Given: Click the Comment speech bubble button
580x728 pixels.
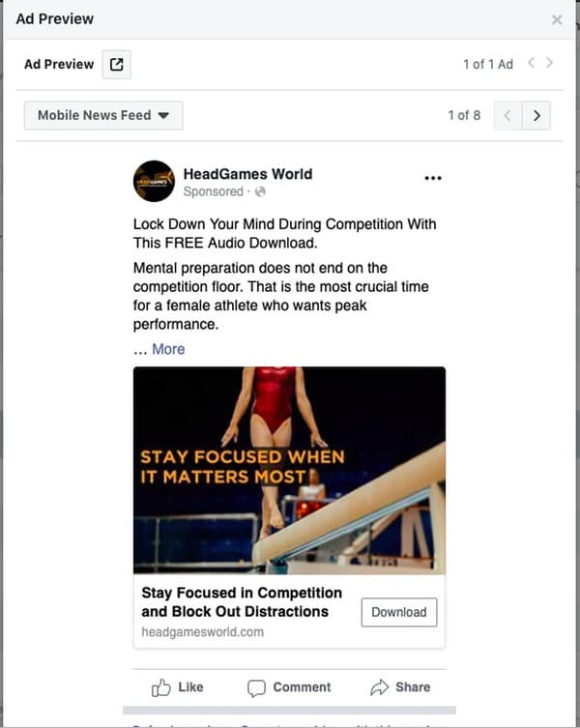Looking at the screenshot, I should (x=289, y=687).
